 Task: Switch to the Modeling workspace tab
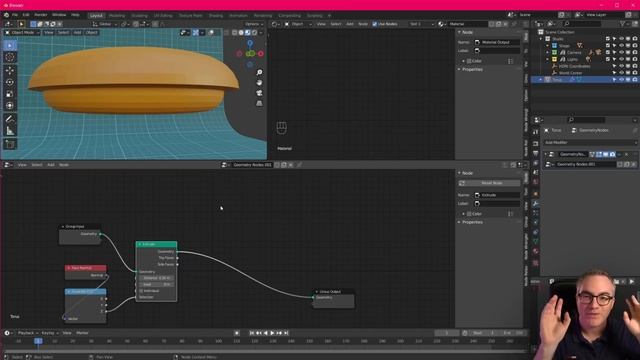coord(117,16)
